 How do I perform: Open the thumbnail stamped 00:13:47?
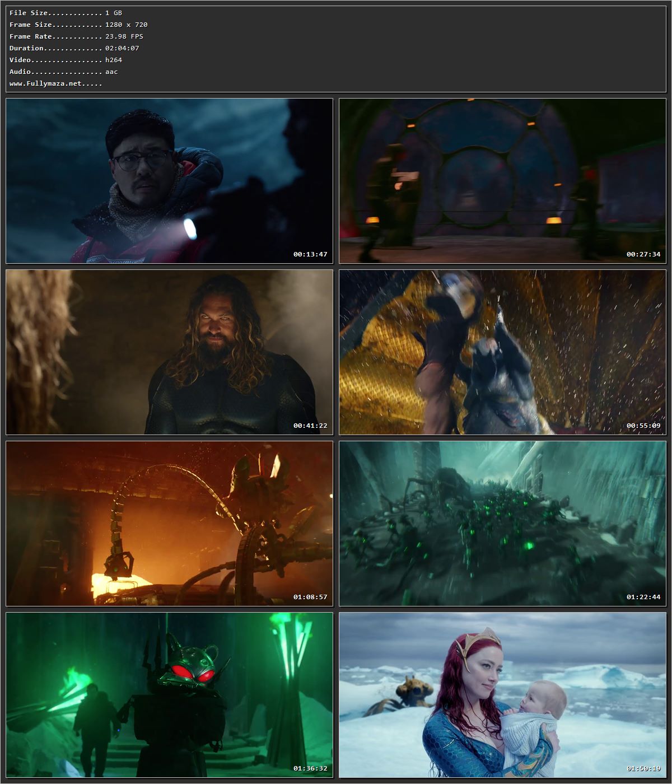coord(169,181)
